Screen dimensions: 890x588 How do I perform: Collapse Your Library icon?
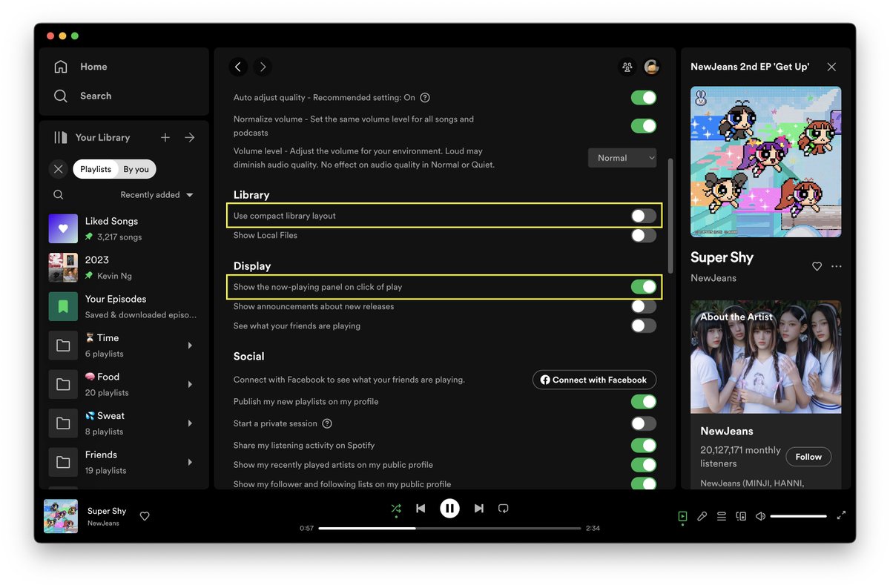[61, 137]
